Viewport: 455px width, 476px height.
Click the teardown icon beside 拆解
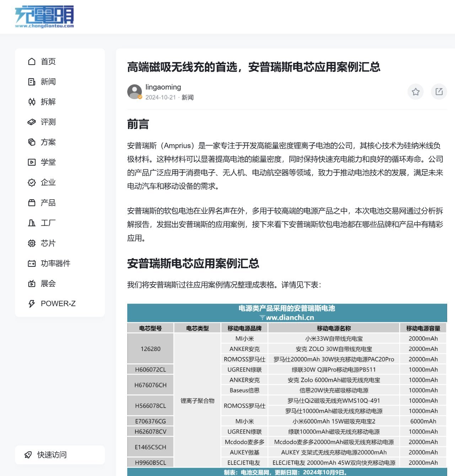click(x=32, y=102)
